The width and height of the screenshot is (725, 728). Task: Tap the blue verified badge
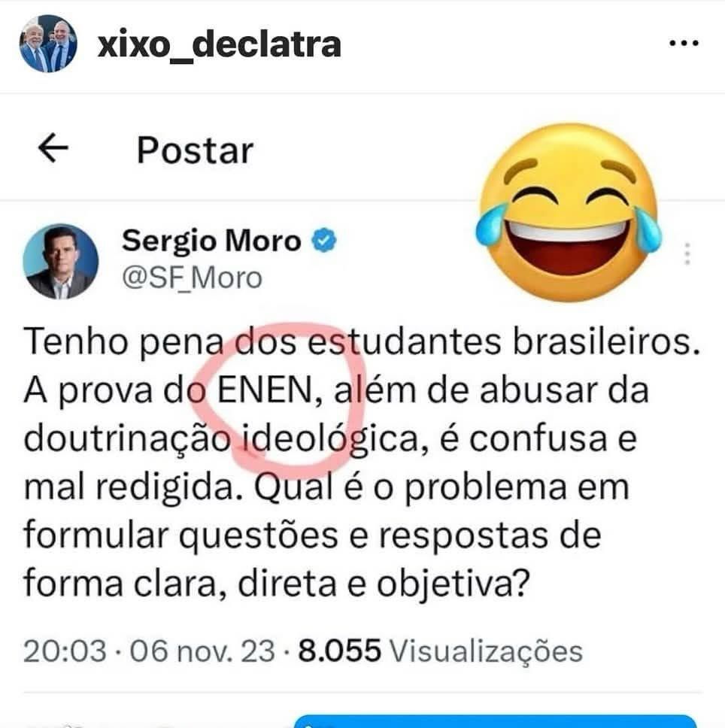click(324, 241)
